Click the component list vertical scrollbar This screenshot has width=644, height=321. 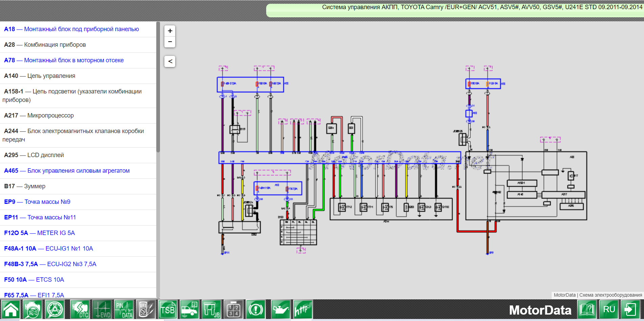(x=158, y=87)
